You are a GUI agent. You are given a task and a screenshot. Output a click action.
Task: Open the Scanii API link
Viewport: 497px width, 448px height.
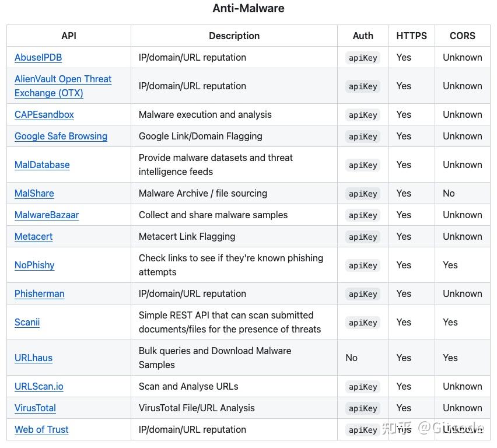pyautogui.click(x=27, y=323)
